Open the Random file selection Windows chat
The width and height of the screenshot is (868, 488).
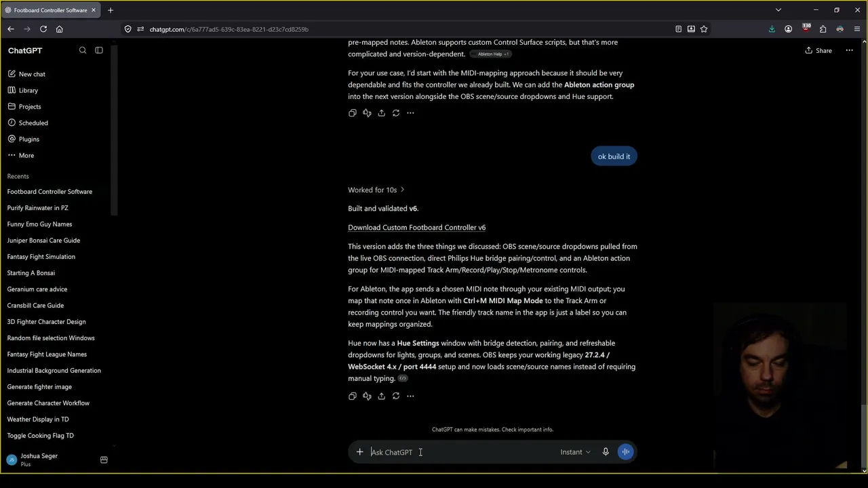[x=51, y=338]
